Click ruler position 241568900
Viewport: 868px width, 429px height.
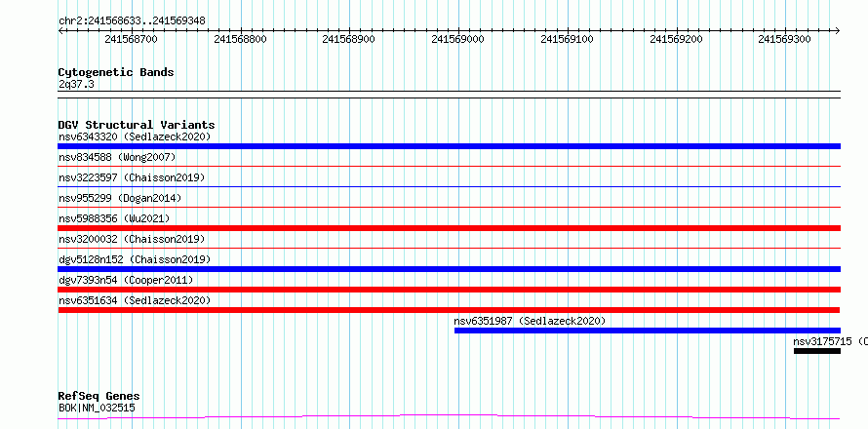point(349,39)
